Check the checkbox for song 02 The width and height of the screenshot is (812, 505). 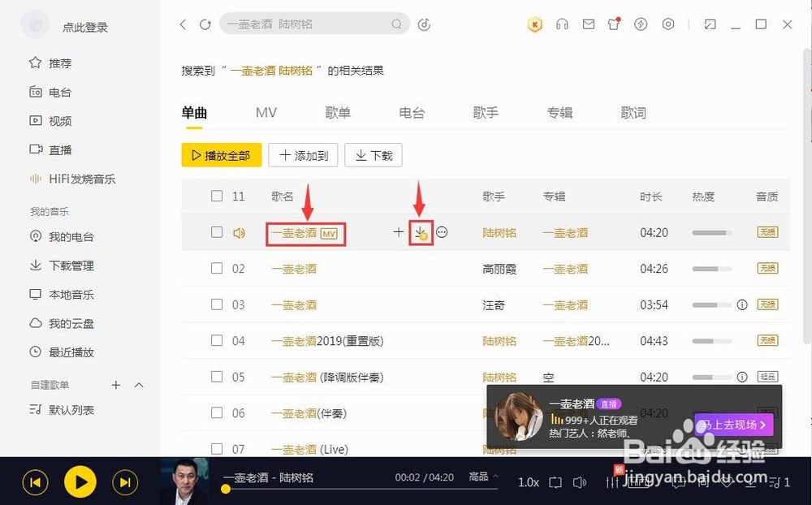(x=217, y=268)
